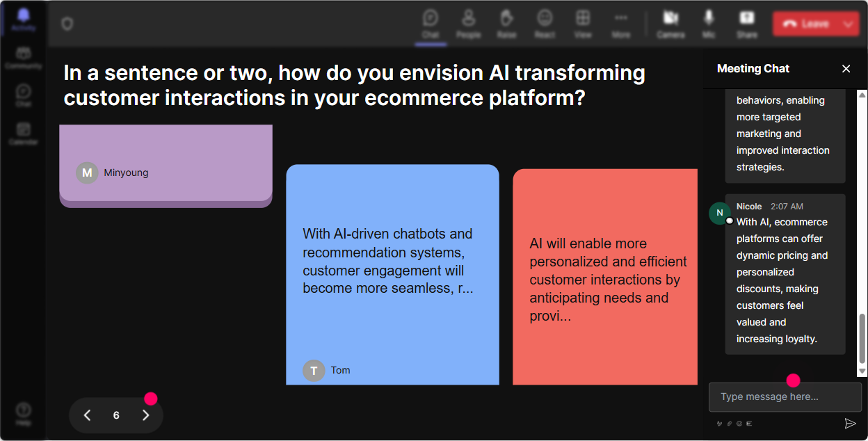The height and width of the screenshot is (441, 868).
Task: Send the chat message
Action: pos(850,423)
